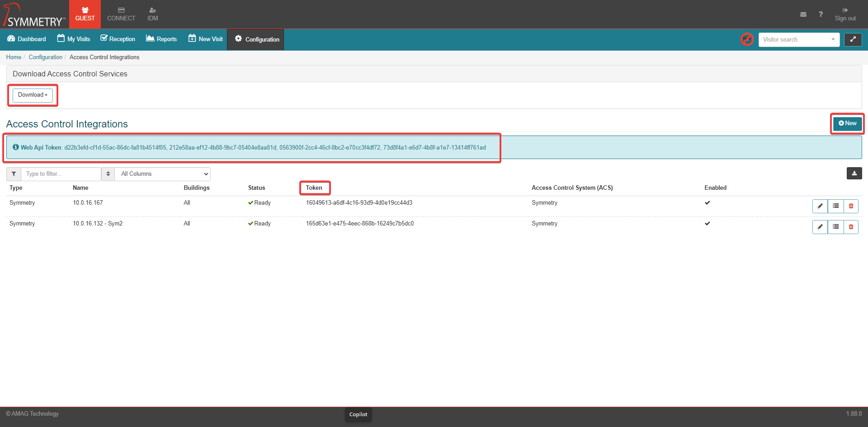Create a New access control integration
This screenshot has width=868, height=427.
(848, 123)
